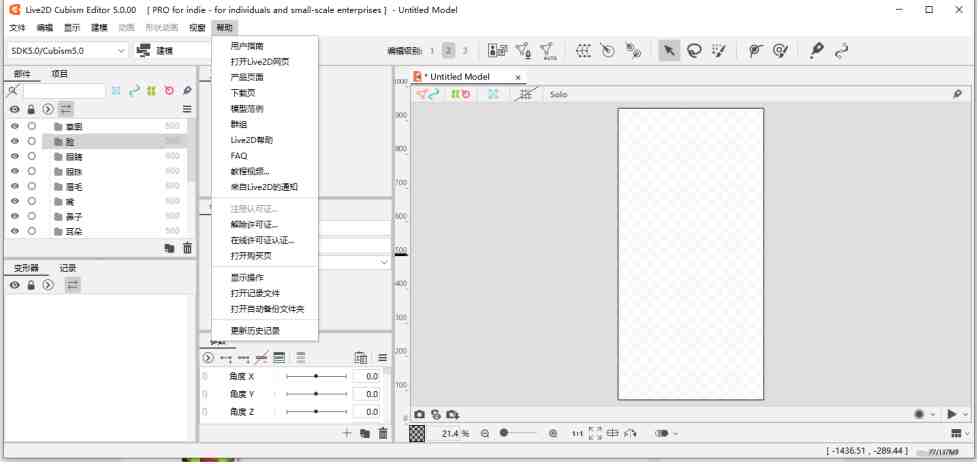Expand parameter groups with circled arrow icon
Viewport: 978px width, 464px height.
208,358
